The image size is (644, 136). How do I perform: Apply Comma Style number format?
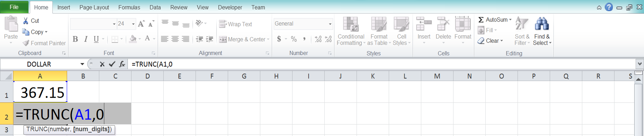[304, 39]
